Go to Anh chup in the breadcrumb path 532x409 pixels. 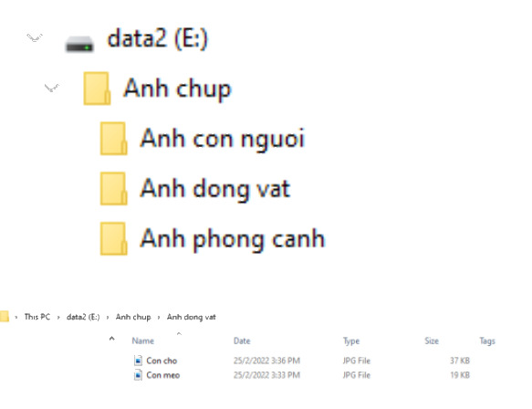[133, 317]
